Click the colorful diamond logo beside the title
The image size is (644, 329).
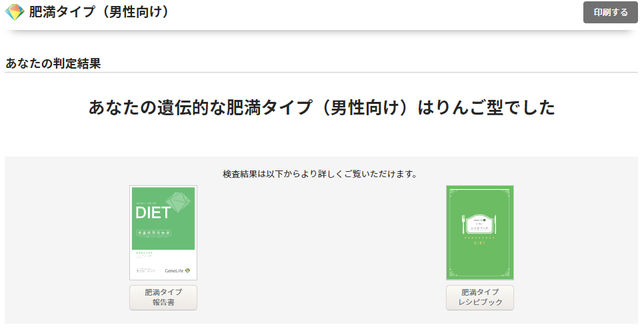coord(15,12)
